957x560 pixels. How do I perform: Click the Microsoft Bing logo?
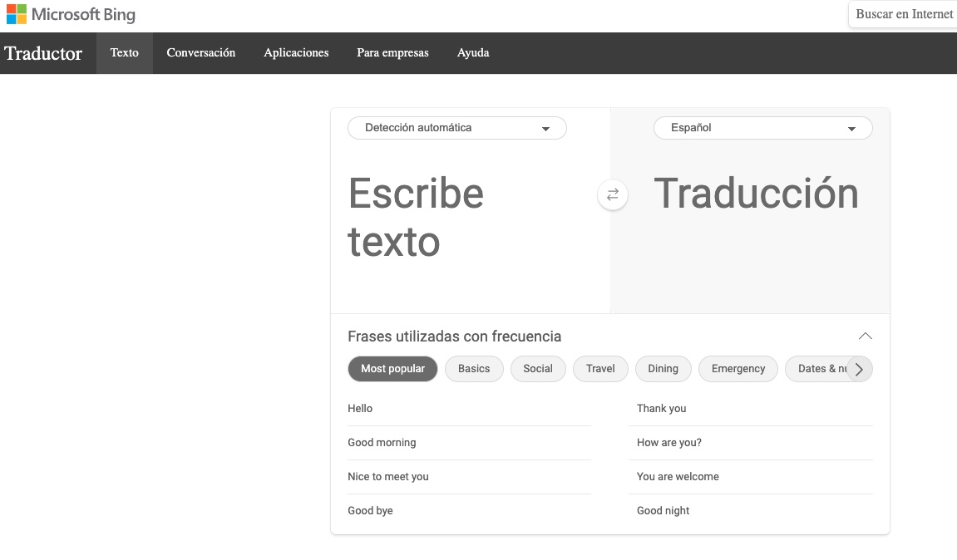coord(71,14)
